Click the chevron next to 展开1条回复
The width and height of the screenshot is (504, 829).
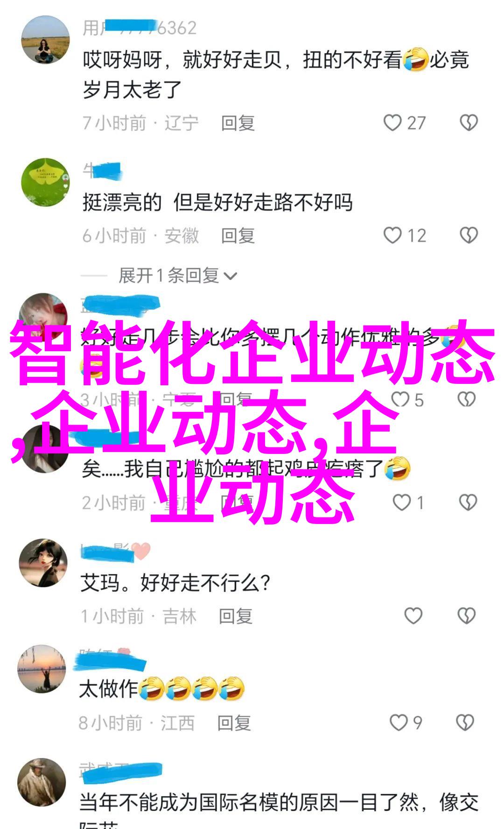click(230, 276)
